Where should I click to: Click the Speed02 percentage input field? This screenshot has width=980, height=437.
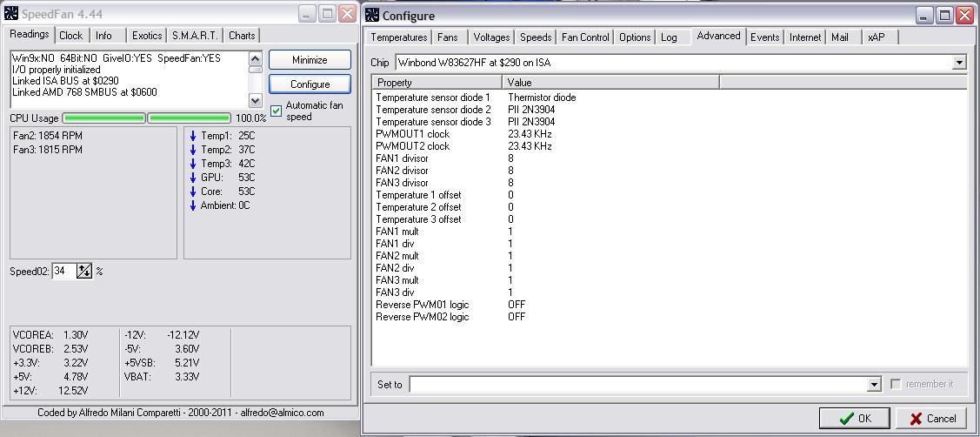click(x=64, y=271)
